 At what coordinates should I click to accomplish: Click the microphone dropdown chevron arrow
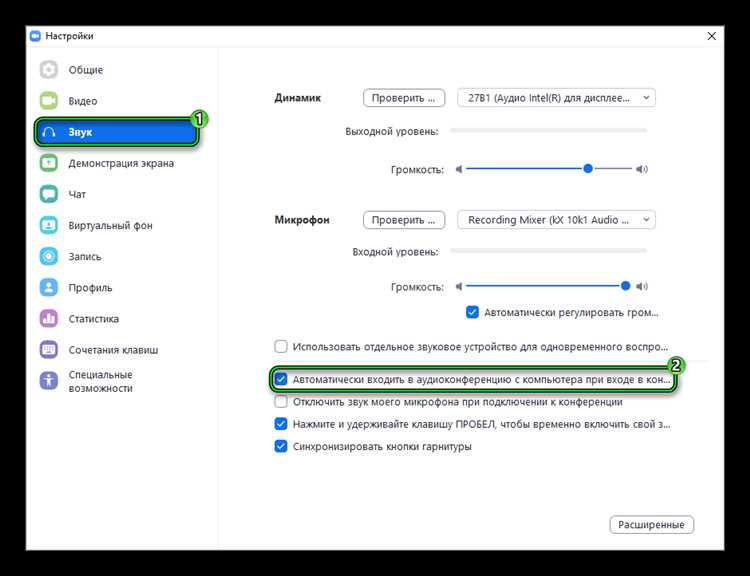click(x=646, y=220)
